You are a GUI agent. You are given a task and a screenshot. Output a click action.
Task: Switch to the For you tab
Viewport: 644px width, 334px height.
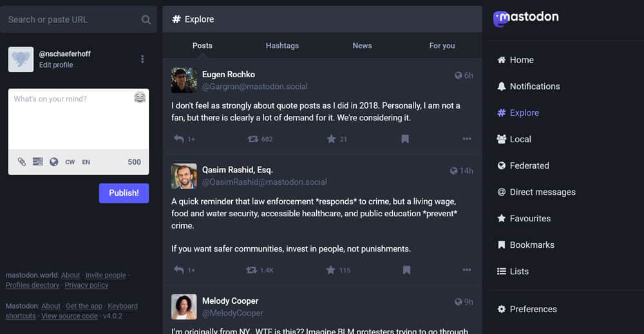[442, 46]
